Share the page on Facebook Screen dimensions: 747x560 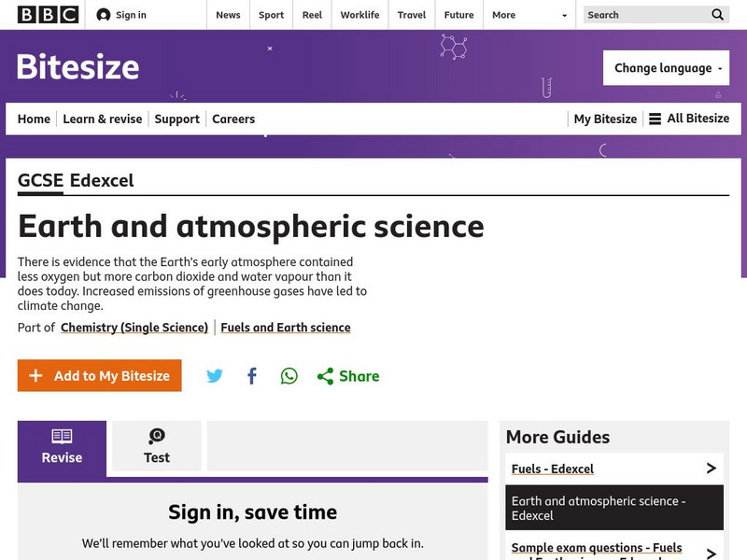tap(251, 376)
